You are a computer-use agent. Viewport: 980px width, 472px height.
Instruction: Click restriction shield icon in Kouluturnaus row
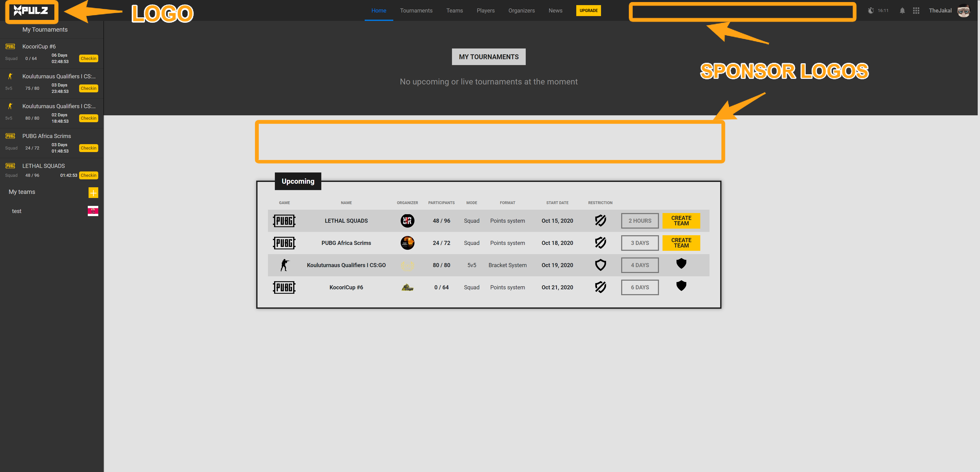click(x=600, y=265)
